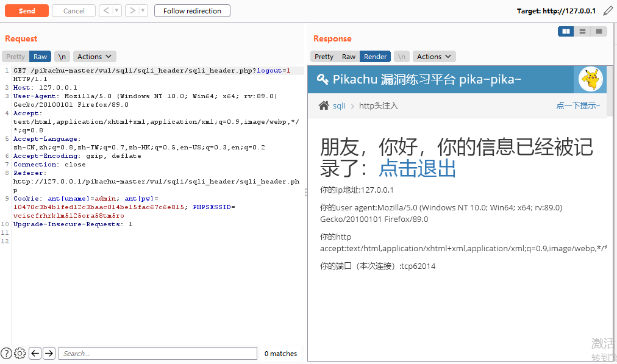The height and width of the screenshot is (364, 617).
Task: Click the 你的端口 tcp62014 text
Action: coord(378,266)
